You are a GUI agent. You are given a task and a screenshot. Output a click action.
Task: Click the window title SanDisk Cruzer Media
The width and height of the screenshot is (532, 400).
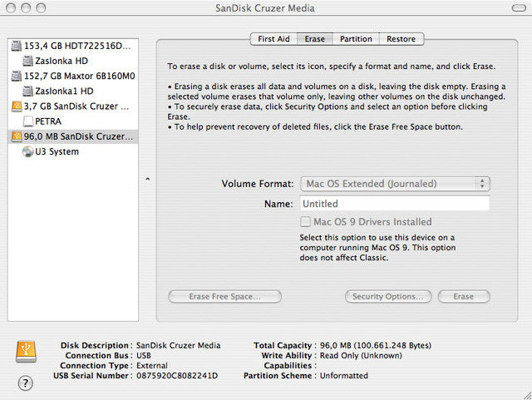pyautogui.click(x=265, y=8)
